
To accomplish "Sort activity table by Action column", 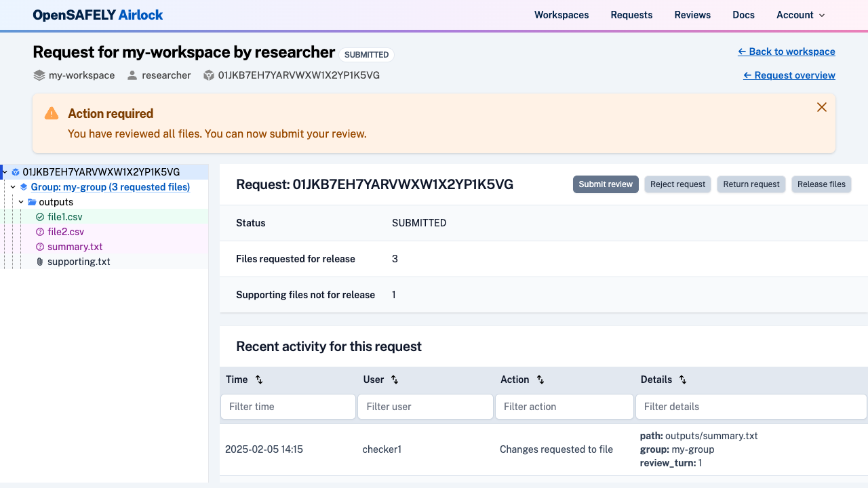I will [540, 380].
